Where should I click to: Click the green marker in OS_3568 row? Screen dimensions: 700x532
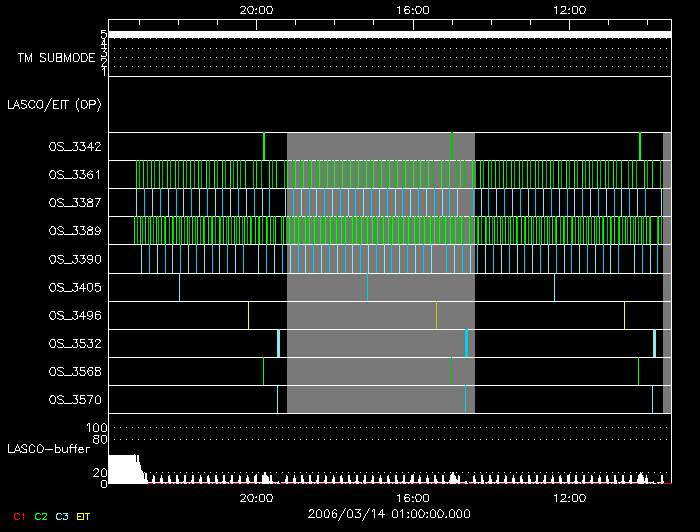coord(638,371)
